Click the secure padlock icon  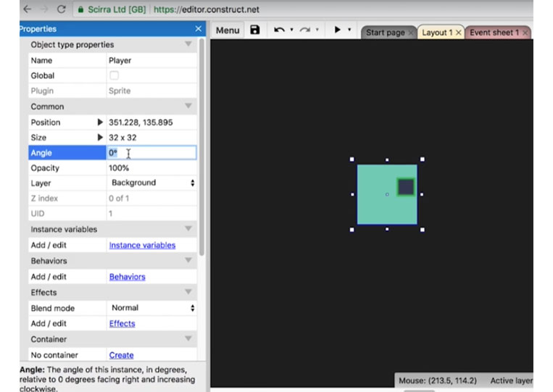[80, 9]
